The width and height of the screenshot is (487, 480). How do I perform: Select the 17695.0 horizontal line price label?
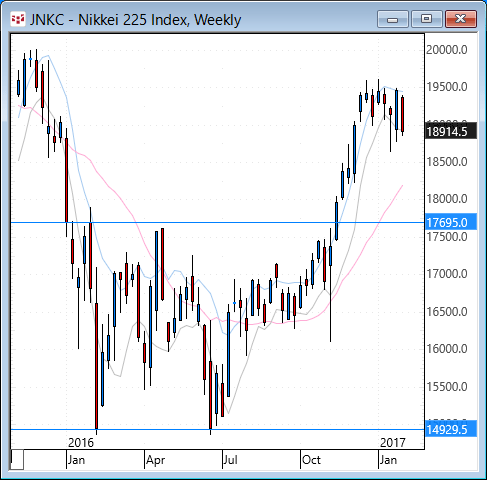451,222
